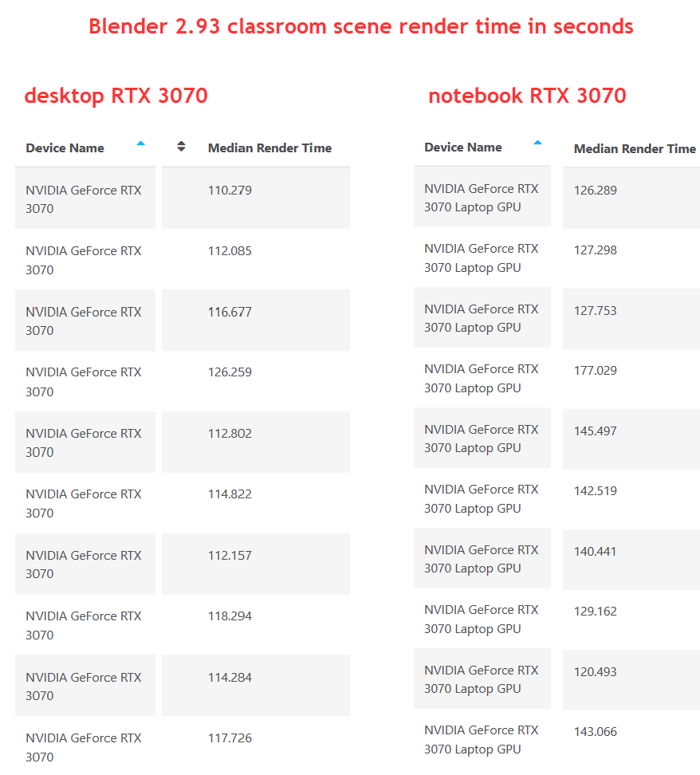Click desktop RTX 3070 device name in 114.284 row
This screenshot has width=700, height=775.
pyautogui.click(x=84, y=686)
